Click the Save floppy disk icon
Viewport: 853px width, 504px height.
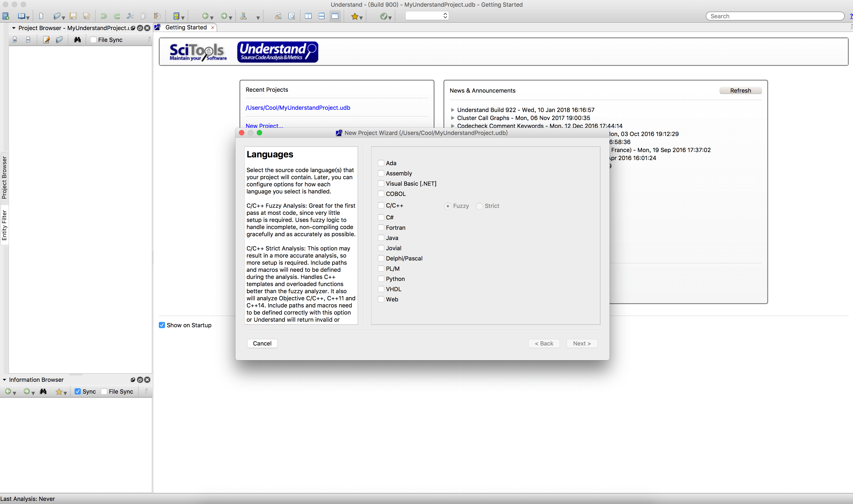pos(73,16)
